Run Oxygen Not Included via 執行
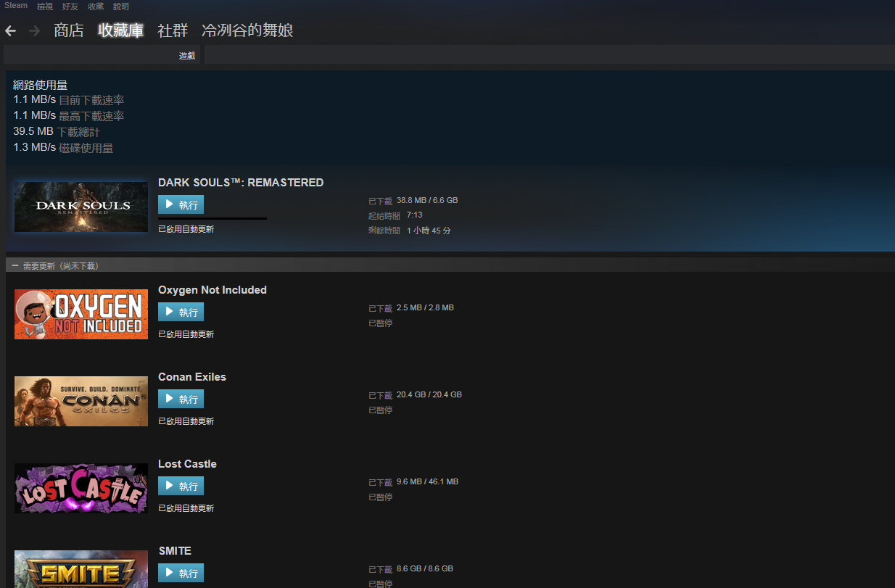The height and width of the screenshot is (588, 895). 181,312
